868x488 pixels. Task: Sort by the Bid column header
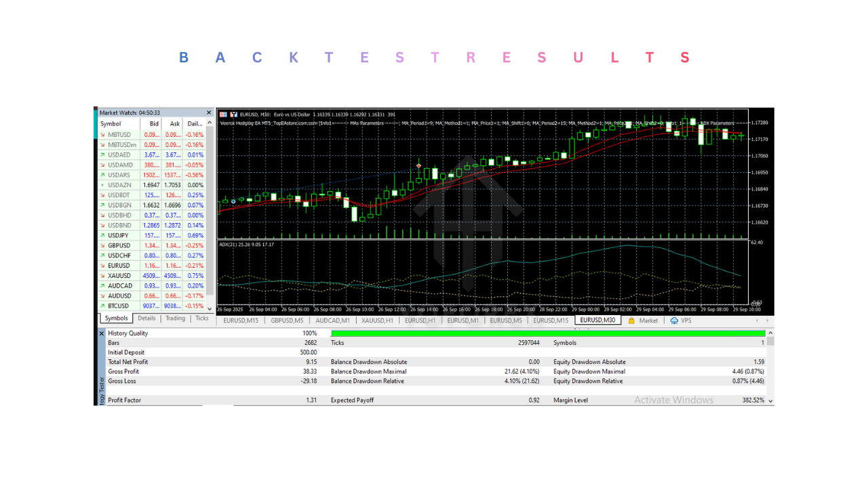[x=154, y=124]
